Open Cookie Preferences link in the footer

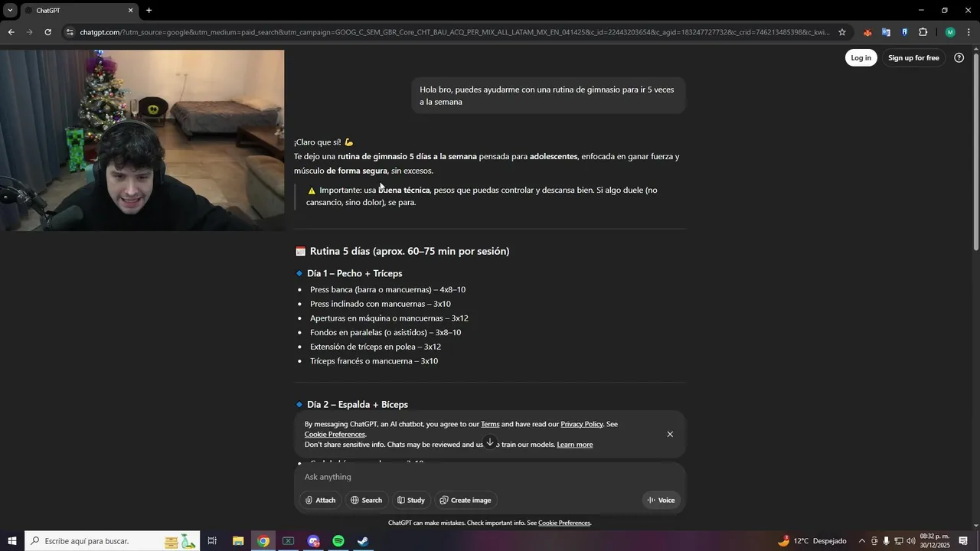pos(564,523)
